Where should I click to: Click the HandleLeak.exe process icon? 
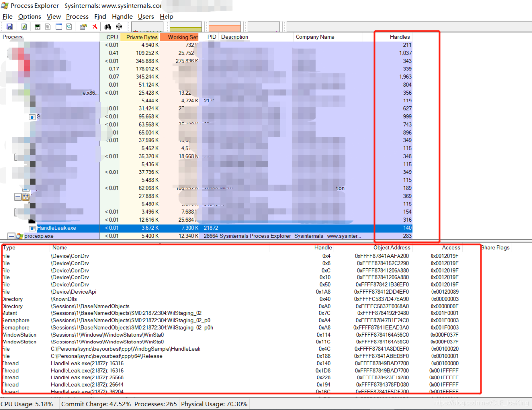tap(32, 228)
